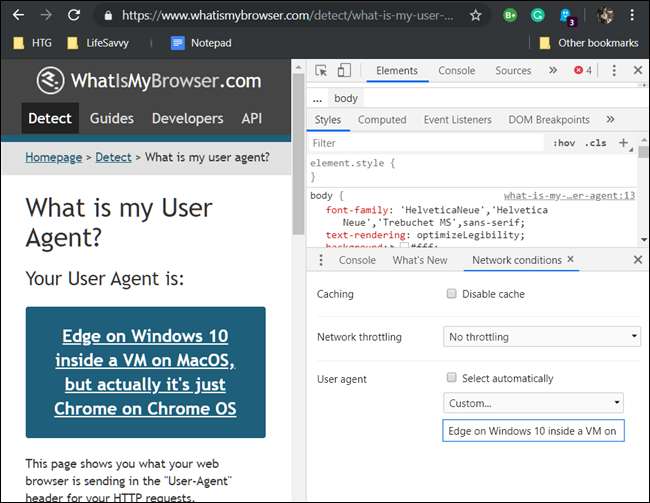
Task: Click the red error count badge
Action: pyautogui.click(x=583, y=71)
